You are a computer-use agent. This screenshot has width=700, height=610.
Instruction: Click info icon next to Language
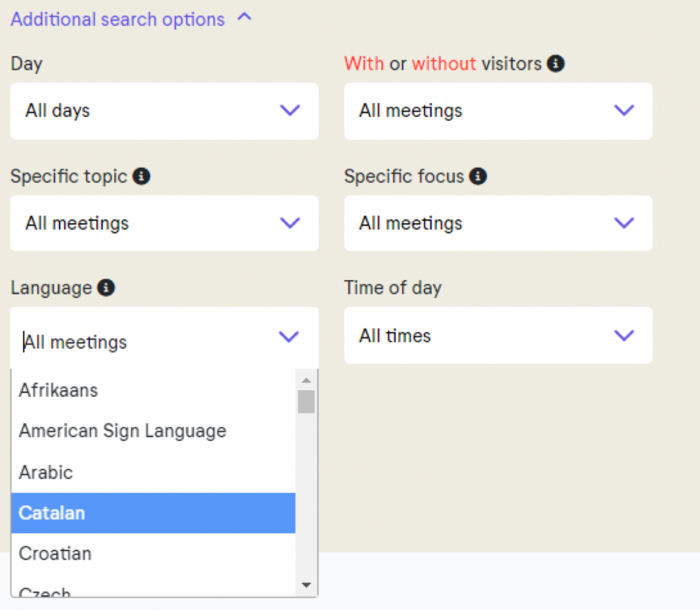point(106,288)
